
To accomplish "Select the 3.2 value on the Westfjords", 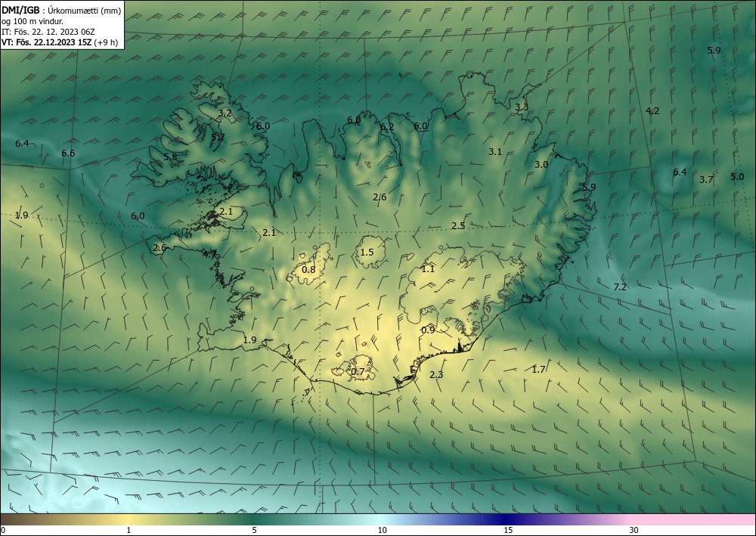I will [x=225, y=113].
